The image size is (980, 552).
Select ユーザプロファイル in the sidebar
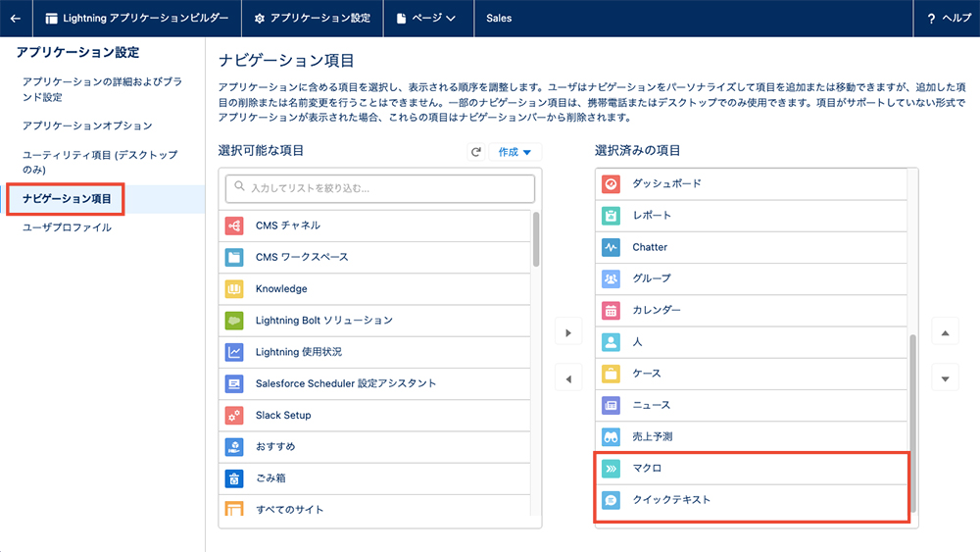coord(67,227)
